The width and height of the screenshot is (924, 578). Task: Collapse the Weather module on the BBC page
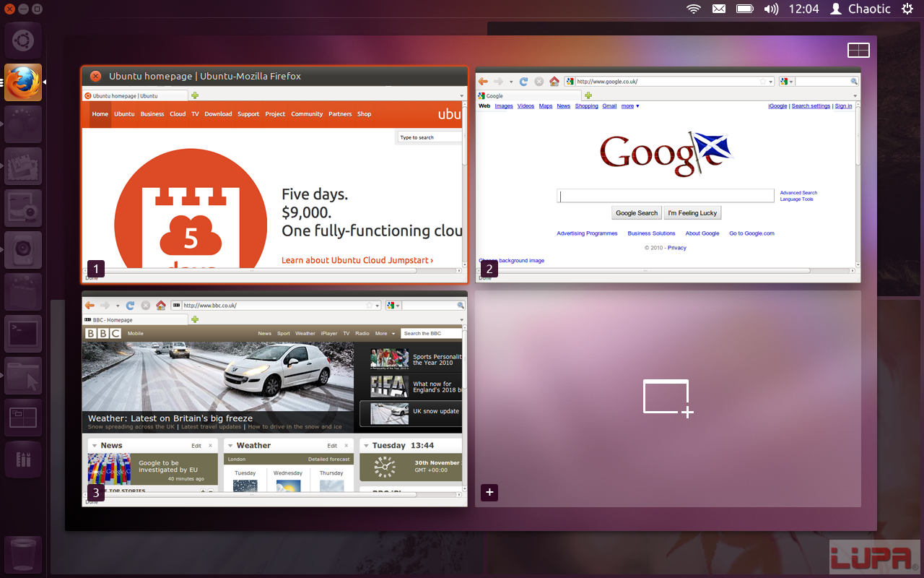point(230,446)
